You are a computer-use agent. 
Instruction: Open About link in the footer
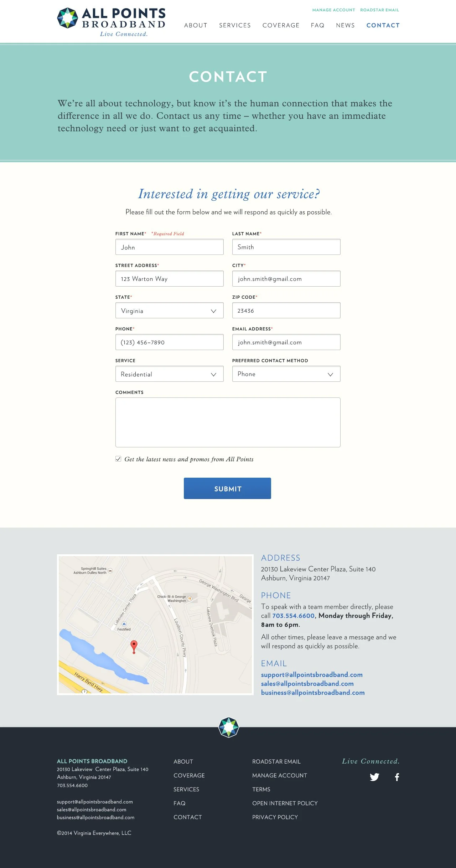[x=183, y=761]
